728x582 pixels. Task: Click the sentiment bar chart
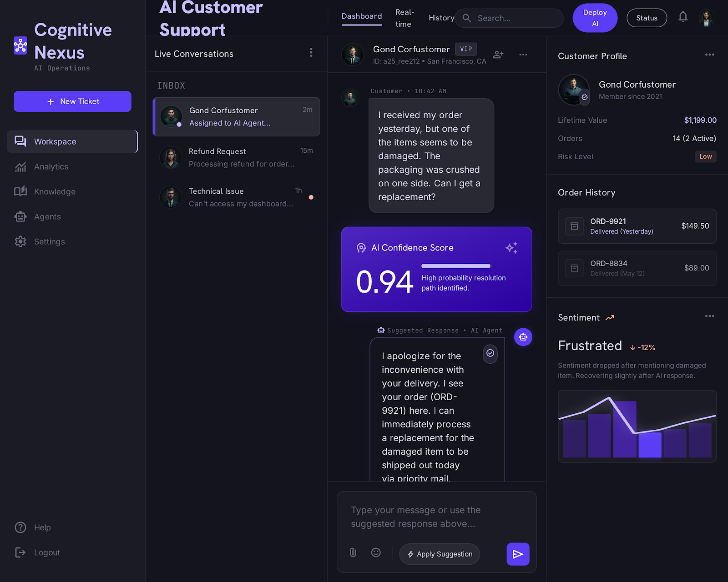(637, 426)
